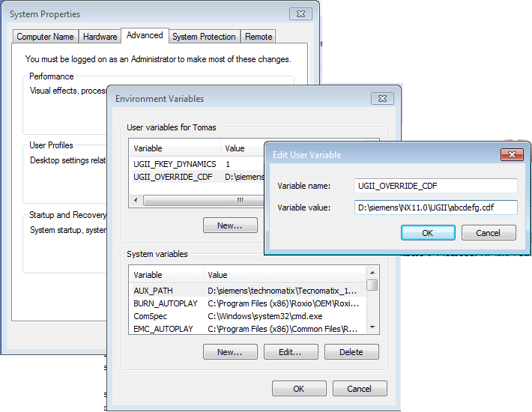Click New under User variables

[x=230, y=225]
